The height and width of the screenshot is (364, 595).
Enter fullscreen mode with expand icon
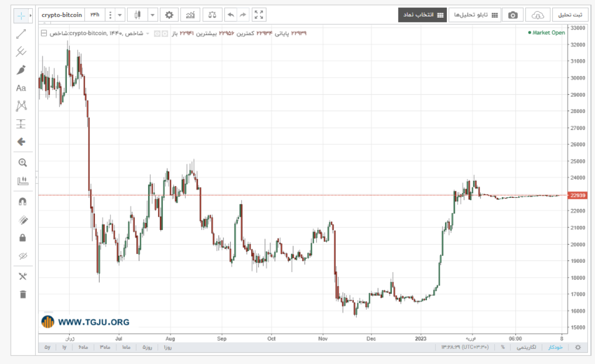tap(259, 15)
